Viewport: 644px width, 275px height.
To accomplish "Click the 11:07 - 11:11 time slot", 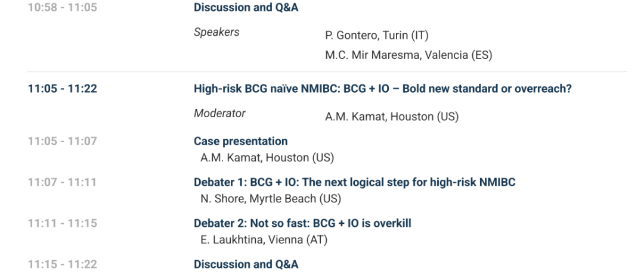I will [62, 182].
